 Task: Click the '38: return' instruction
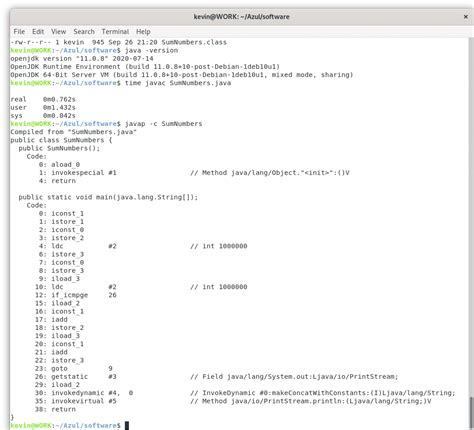(55, 409)
